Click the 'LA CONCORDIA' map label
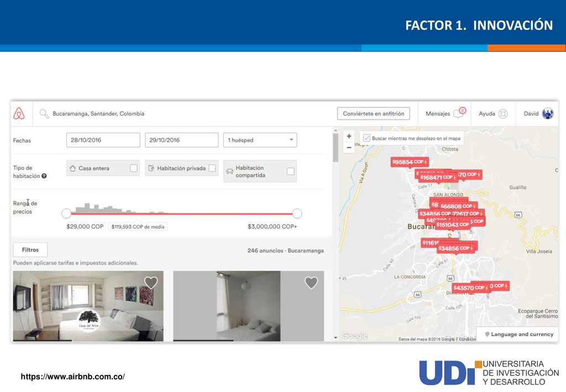Screen dimensions: 566x392 pyautogui.click(x=410, y=277)
